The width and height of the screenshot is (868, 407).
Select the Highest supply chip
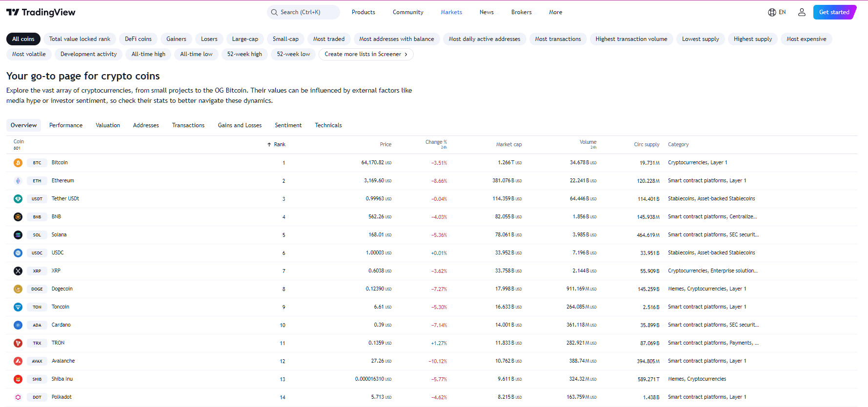pos(753,39)
